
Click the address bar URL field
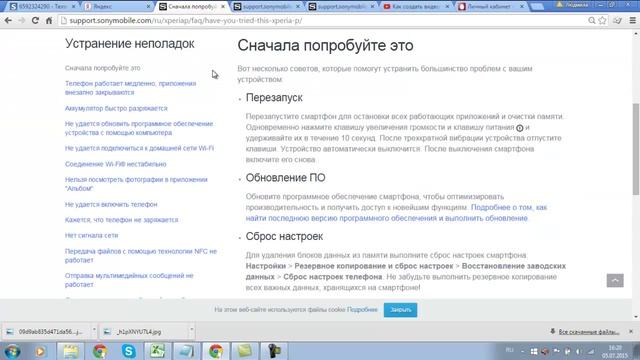coord(322,20)
